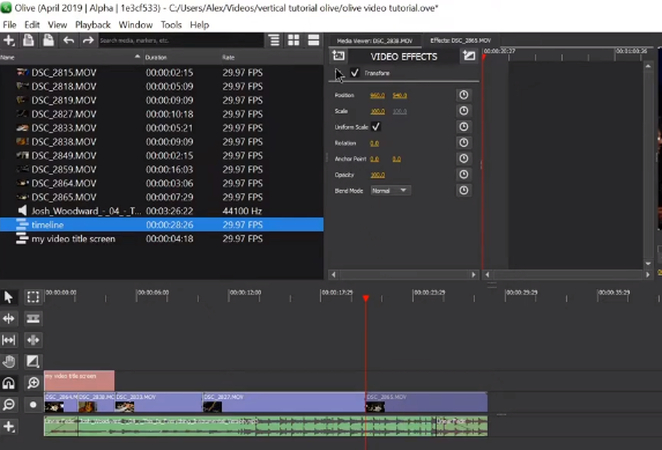Viewport: 662px width, 450px height.
Task: Open the Edit menu
Action: tap(32, 25)
